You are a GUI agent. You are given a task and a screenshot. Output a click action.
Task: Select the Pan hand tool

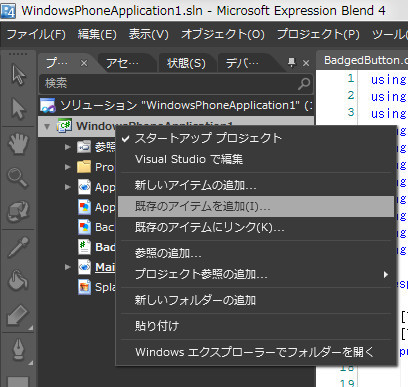coord(18,144)
